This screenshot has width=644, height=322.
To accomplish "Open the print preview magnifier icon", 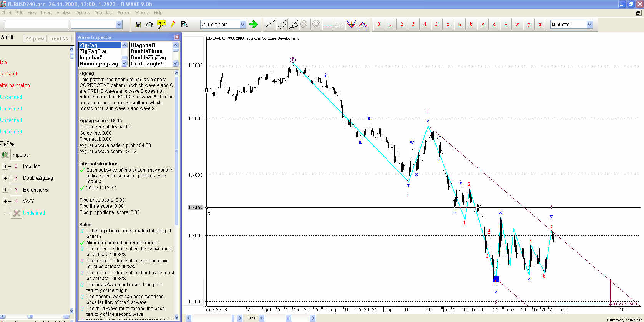I will tap(184, 24).
